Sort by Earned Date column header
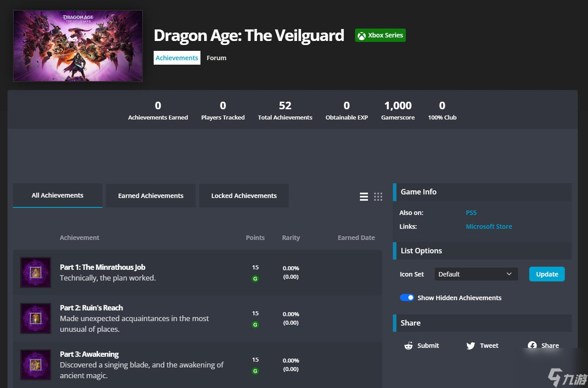 (356, 238)
